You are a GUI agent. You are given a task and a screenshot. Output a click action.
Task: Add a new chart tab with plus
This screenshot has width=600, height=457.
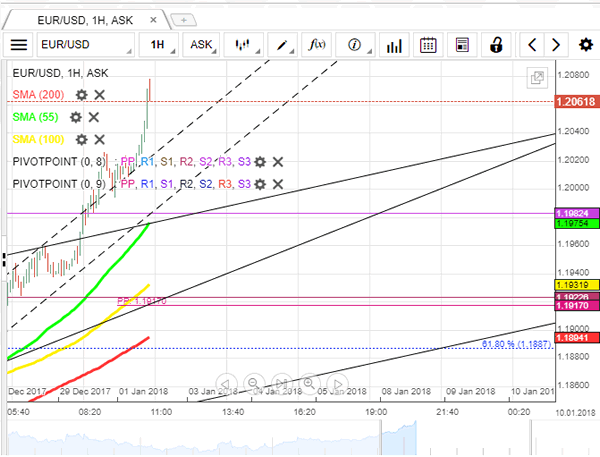pos(184,19)
